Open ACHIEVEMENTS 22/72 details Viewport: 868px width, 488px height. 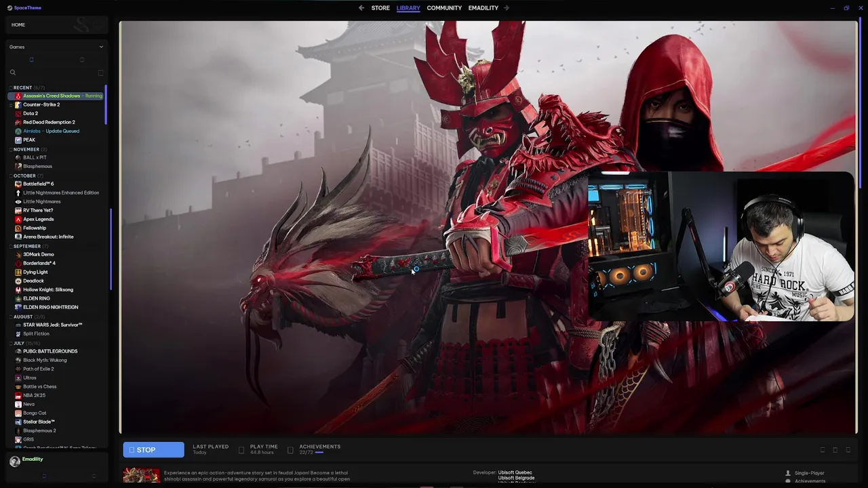pyautogui.click(x=320, y=449)
